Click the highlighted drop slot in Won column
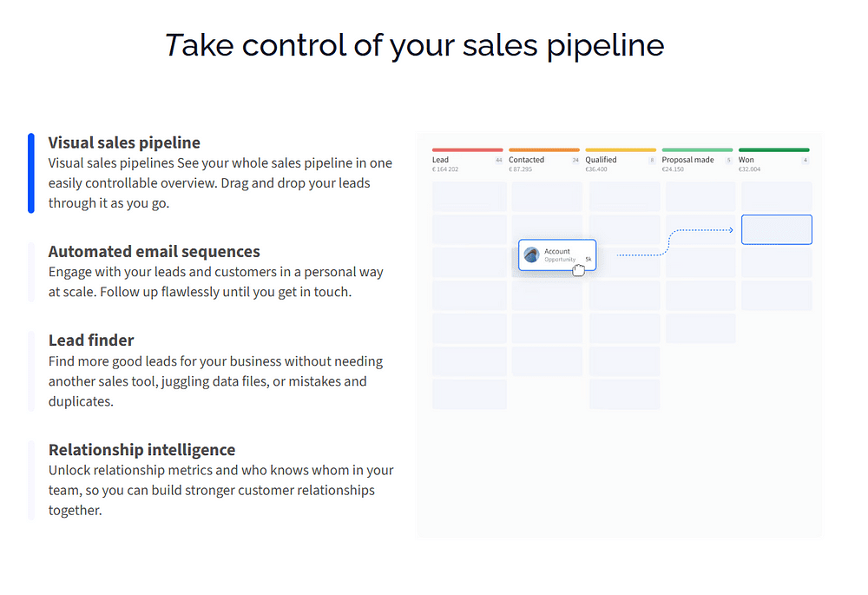Viewport: 868px width, 595px height. point(777,229)
